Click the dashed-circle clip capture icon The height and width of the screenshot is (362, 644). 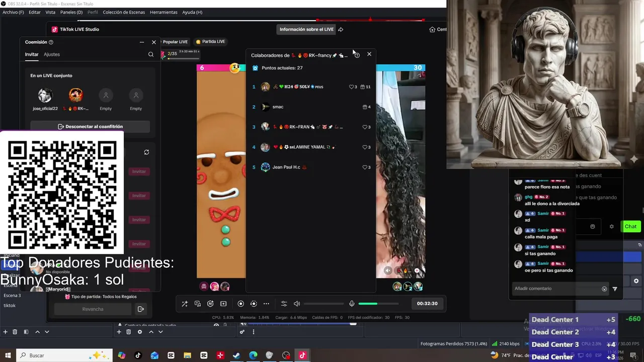pos(254,304)
